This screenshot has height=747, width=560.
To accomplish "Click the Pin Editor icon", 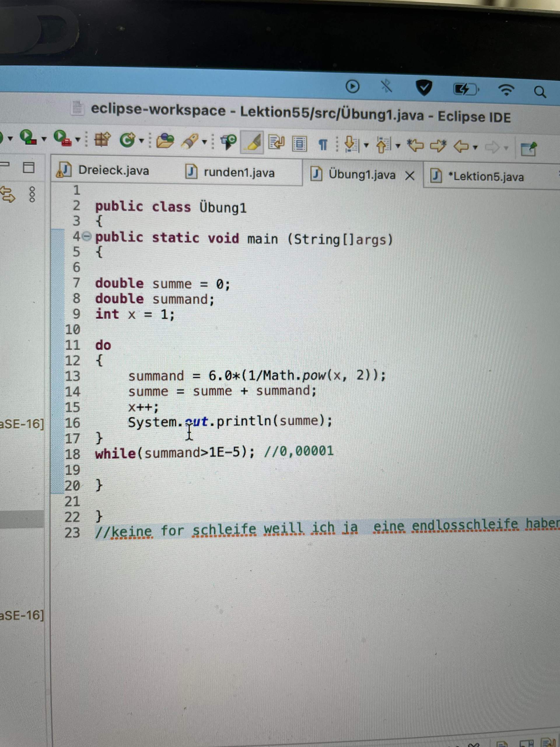I will [x=528, y=149].
